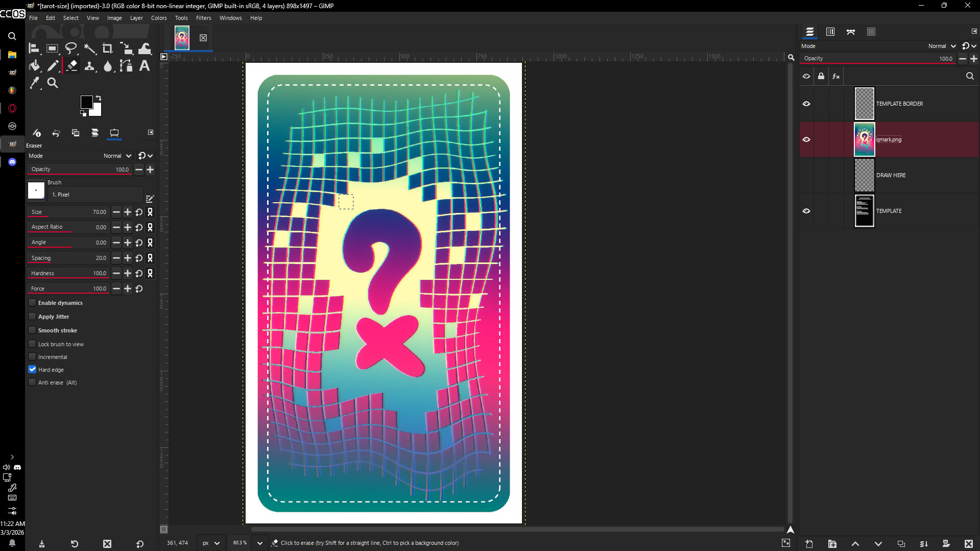Image resolution: width=980 pixels, height=551 pixels.
Task: Open the layer Mode dropdown
Action: (942, 46)
